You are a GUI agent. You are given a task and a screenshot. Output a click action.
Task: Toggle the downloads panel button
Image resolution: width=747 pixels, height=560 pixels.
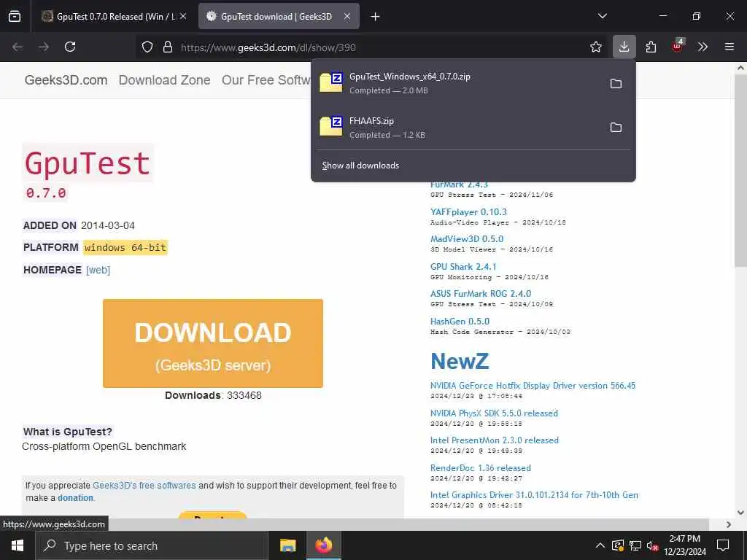[x=624, y=47]
